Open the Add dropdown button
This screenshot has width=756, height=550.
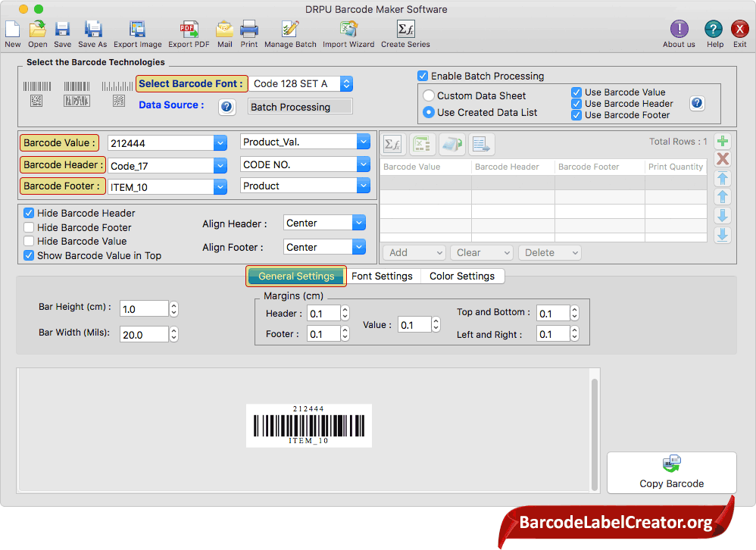(x=414, y=252)
